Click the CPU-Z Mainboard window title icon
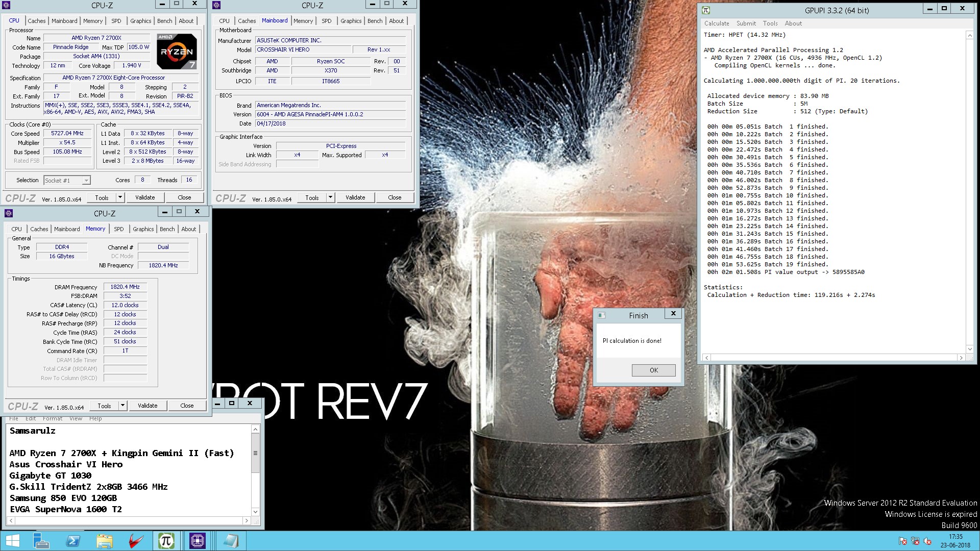Viewport: 980px width, 551px height. [216, 5]
